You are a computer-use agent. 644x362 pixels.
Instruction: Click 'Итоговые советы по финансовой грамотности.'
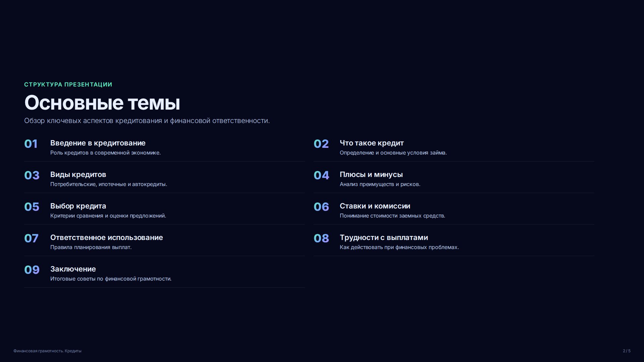(111, 279)
